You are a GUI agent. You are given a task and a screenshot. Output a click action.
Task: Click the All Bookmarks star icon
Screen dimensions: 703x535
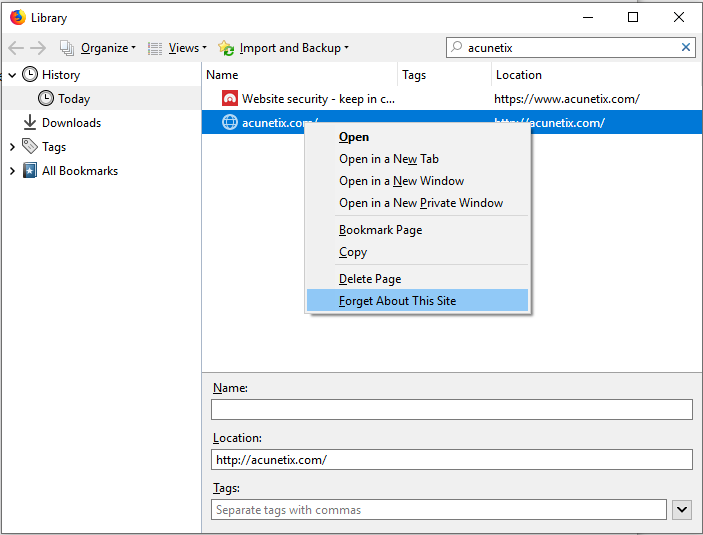tap(30, 170)
